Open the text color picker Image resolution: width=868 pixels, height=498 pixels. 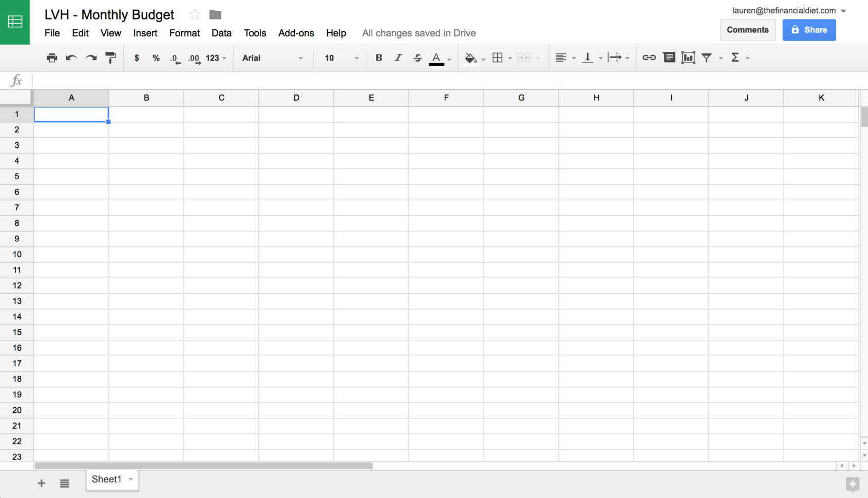pyautogui.click(x=436, y=58)
